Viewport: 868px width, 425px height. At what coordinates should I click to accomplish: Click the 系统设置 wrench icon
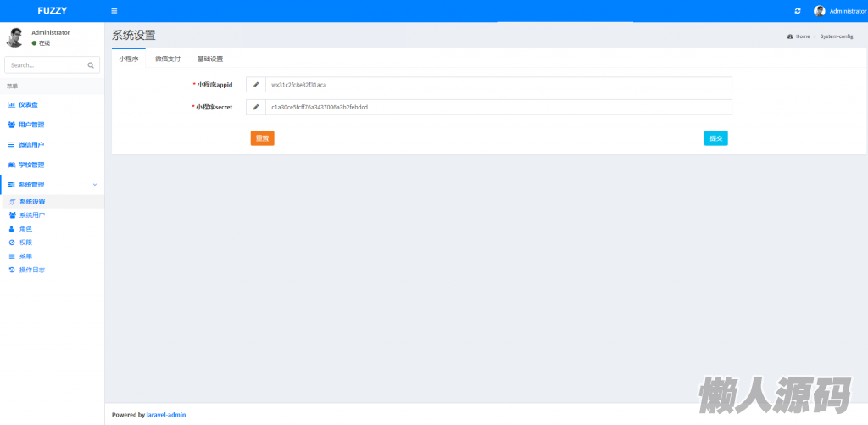12,202
